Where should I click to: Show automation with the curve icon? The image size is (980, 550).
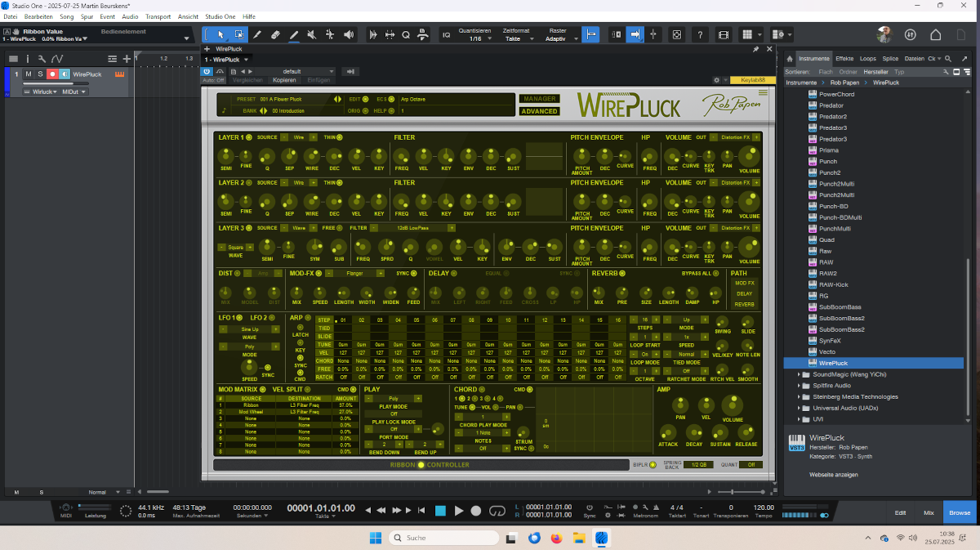point(56,59)
